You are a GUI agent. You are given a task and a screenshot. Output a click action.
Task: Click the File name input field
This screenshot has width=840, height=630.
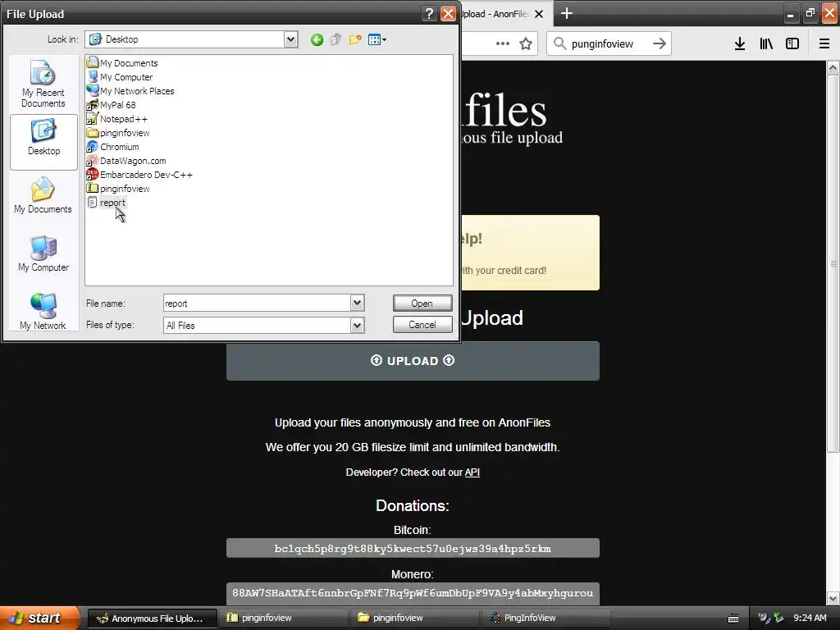[x=257, y=304]
